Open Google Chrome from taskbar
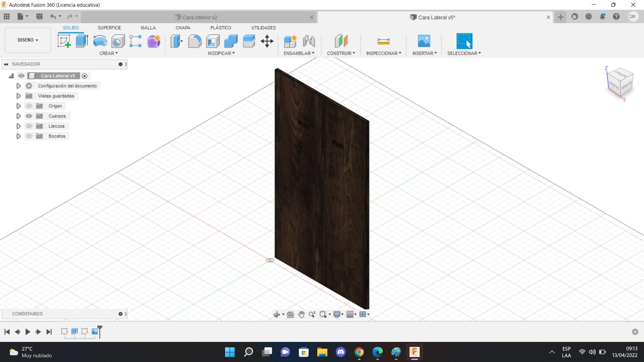The width and height of the screenshot is (644, 362). [x=359, y=352]
